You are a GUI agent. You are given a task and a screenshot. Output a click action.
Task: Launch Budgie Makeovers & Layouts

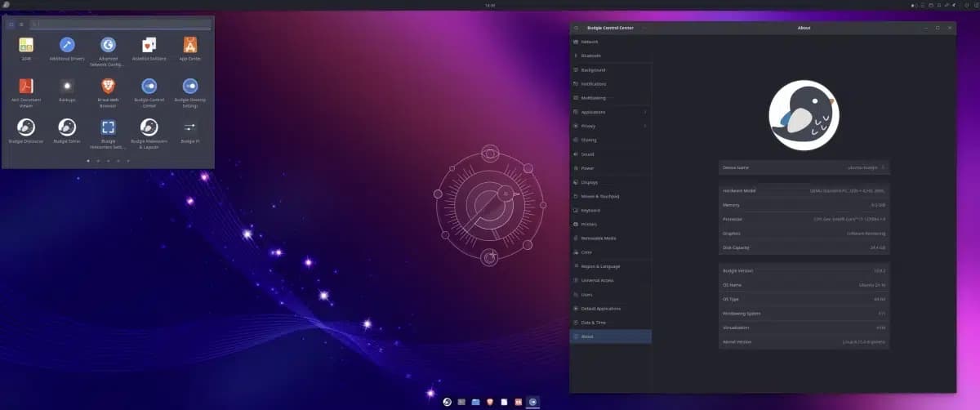149,129
